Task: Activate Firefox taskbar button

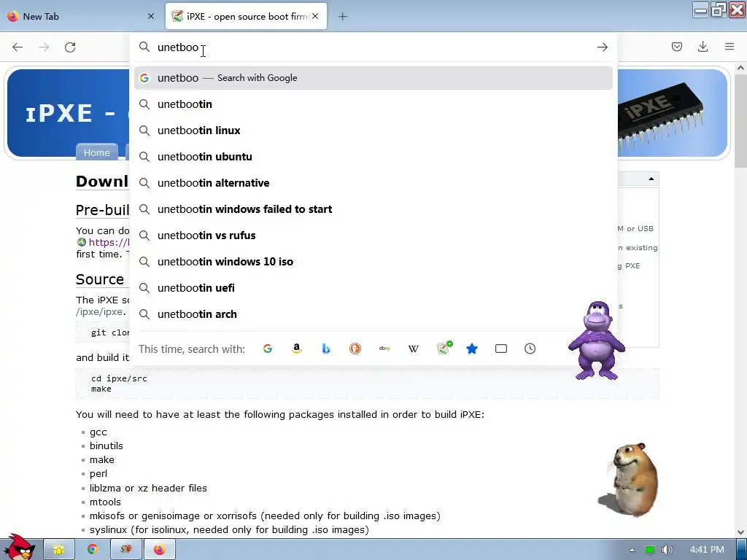Action: [160, 550]
